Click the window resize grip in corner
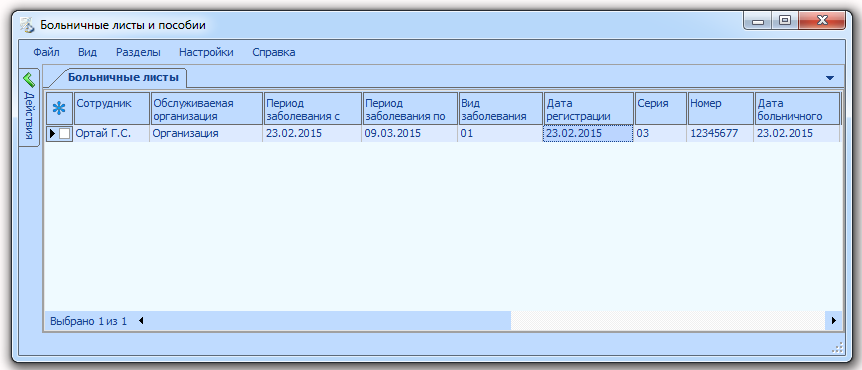 pos(837,347)
